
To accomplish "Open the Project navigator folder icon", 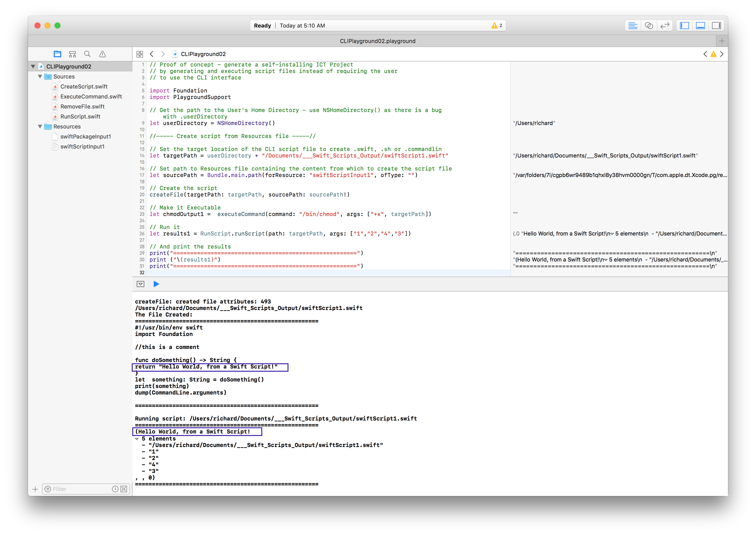I will [x=57, y=54].
